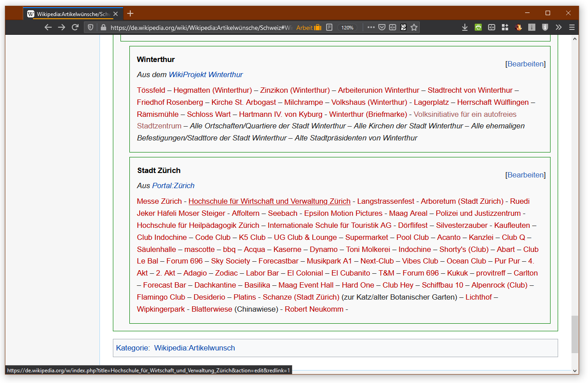The image size is (588, 383).
Task: Click the Arbeit container label in address bar
Action: [305, 27]
